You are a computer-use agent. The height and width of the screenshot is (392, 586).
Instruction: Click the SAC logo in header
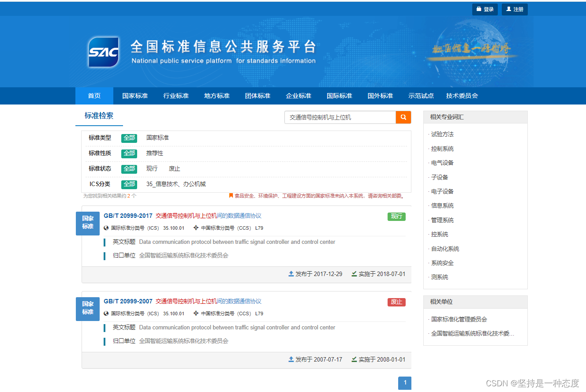tap(104, 52)
